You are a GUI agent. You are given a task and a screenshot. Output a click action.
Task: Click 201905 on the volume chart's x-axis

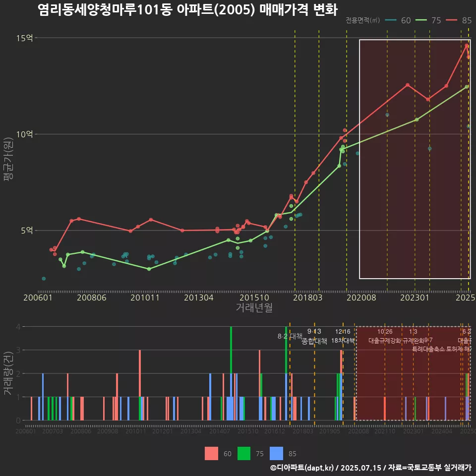pos(329,431)
